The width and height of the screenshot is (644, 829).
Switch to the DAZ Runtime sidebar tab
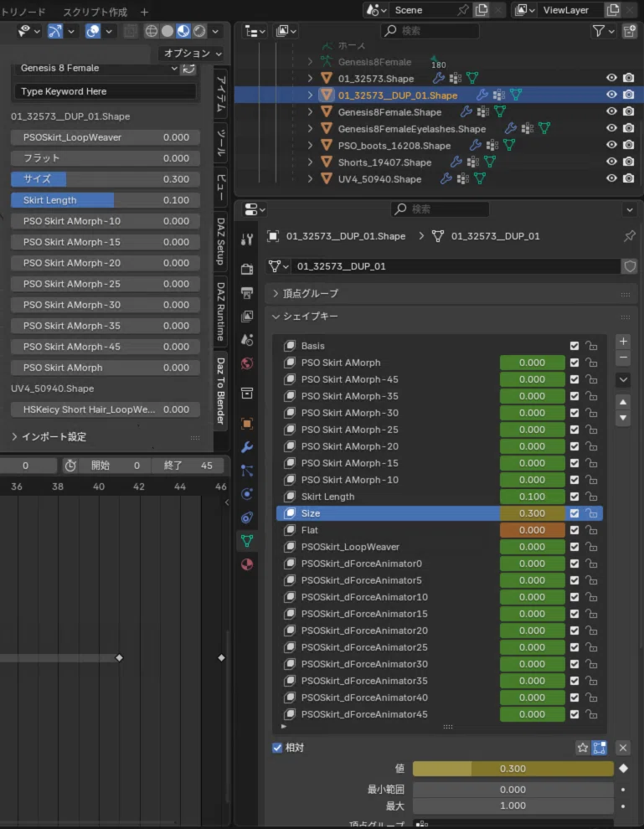[x=221, y=312]
